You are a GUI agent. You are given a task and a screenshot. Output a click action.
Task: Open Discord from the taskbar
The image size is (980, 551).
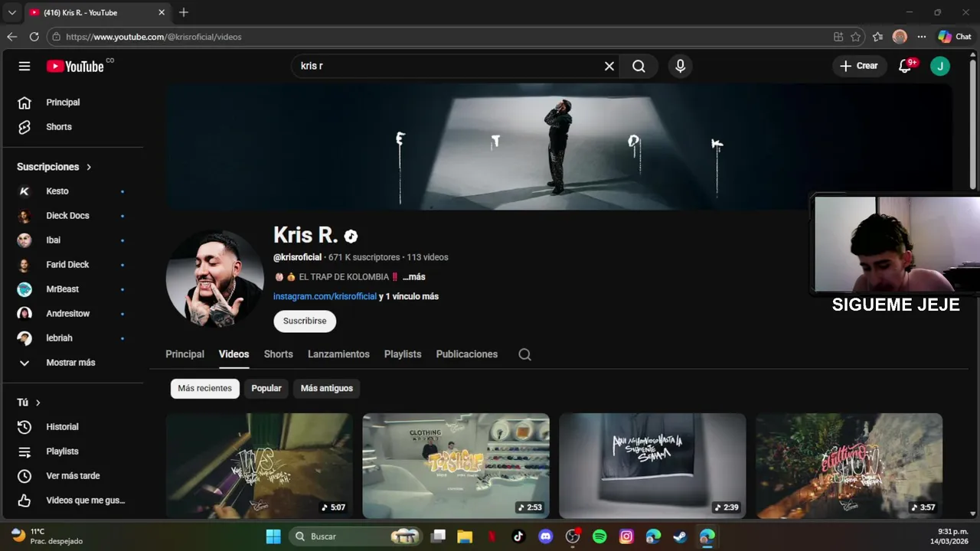[545, 536]
